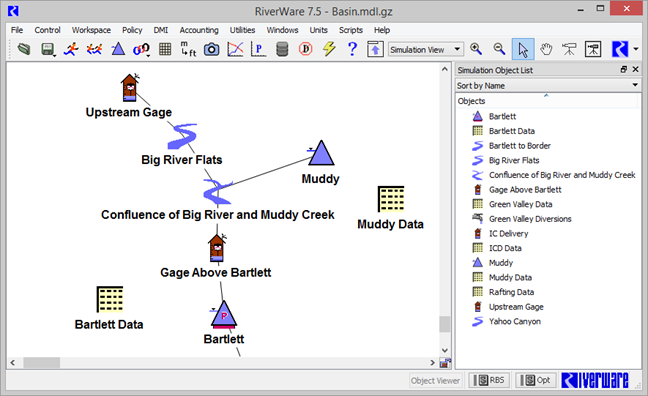Open the Simulation View combo box
The height and width of the screenshot is (396, 648).
[x=426, y=50]
